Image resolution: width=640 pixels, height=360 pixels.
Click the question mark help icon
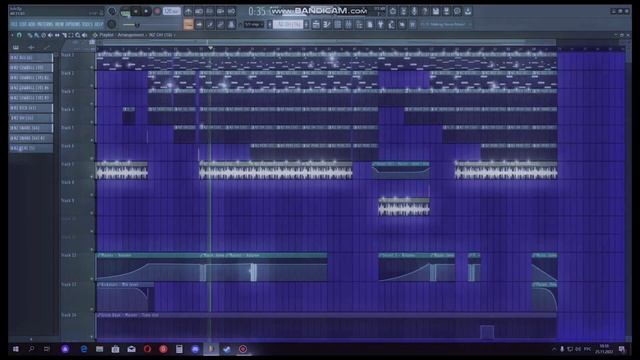pyautogui.click(x=425, y=11)
